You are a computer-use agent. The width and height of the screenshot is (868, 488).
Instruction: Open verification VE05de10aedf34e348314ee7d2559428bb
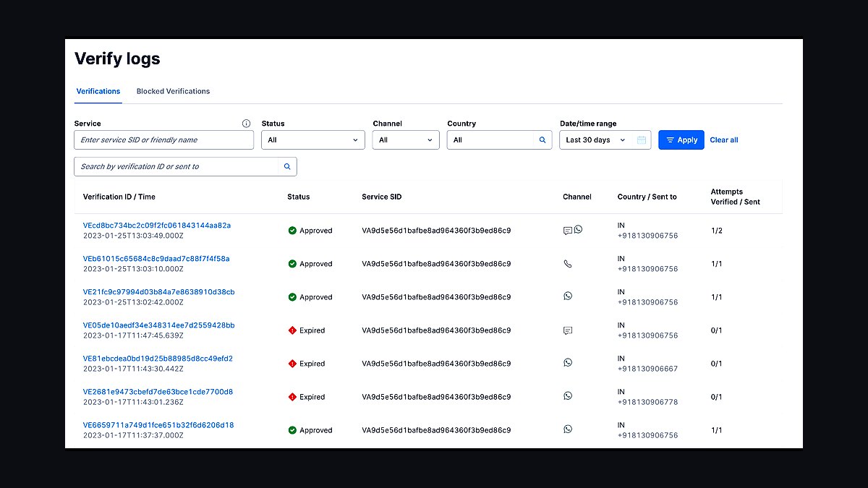pos(159,325)
